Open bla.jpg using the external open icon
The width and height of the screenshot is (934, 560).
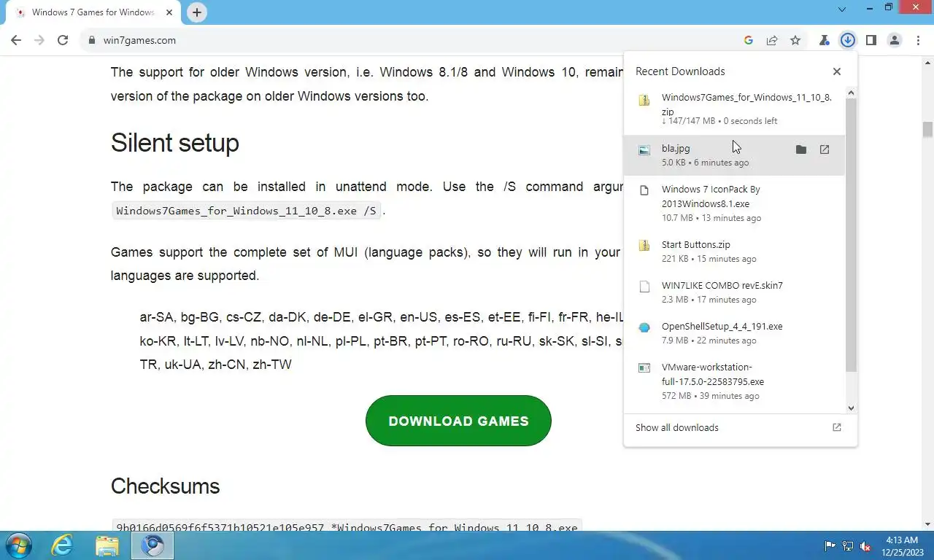point(825,149)
